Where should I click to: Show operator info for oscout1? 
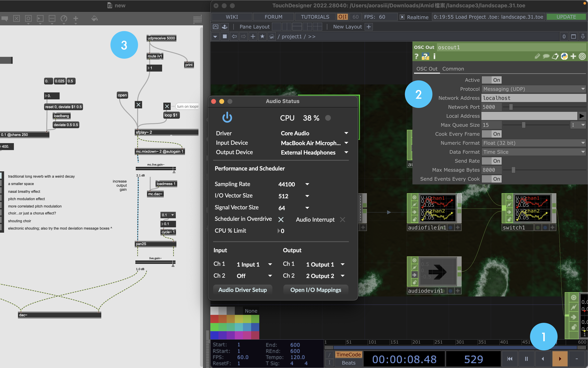434,56
